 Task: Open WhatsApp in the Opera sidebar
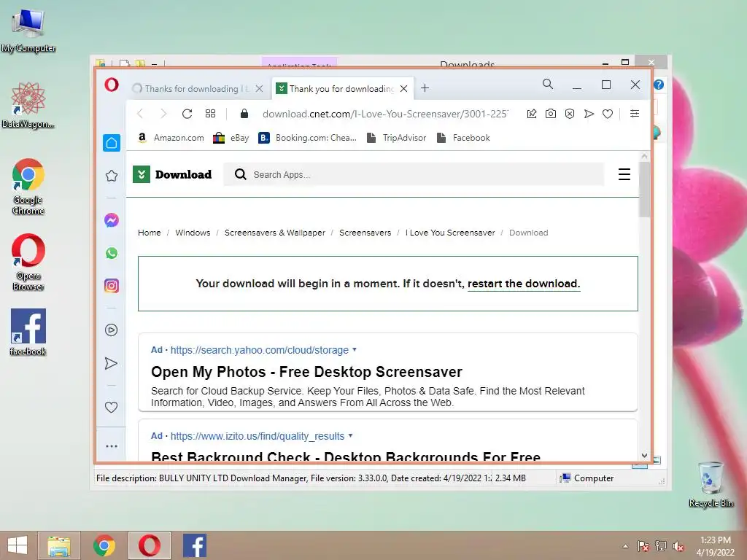[x=112, y=253]
